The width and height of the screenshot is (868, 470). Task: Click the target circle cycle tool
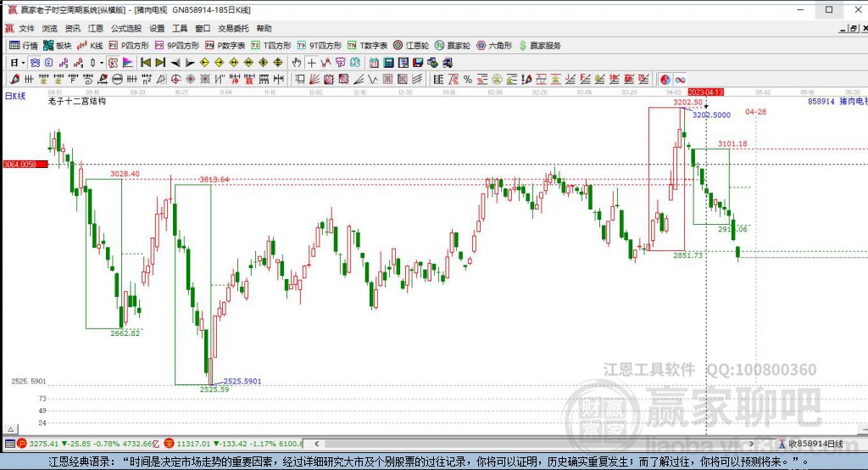coord(175,79)
